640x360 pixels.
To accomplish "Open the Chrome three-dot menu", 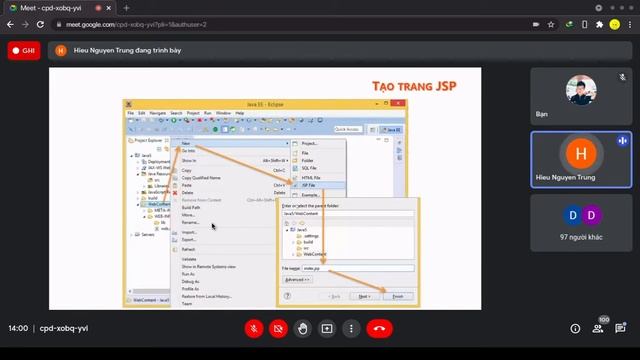I will click(630, 24).
